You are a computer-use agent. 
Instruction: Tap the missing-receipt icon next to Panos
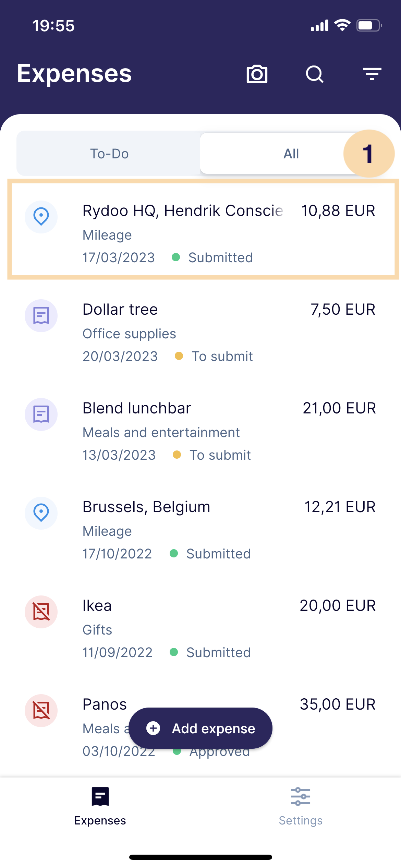(41, 711)
